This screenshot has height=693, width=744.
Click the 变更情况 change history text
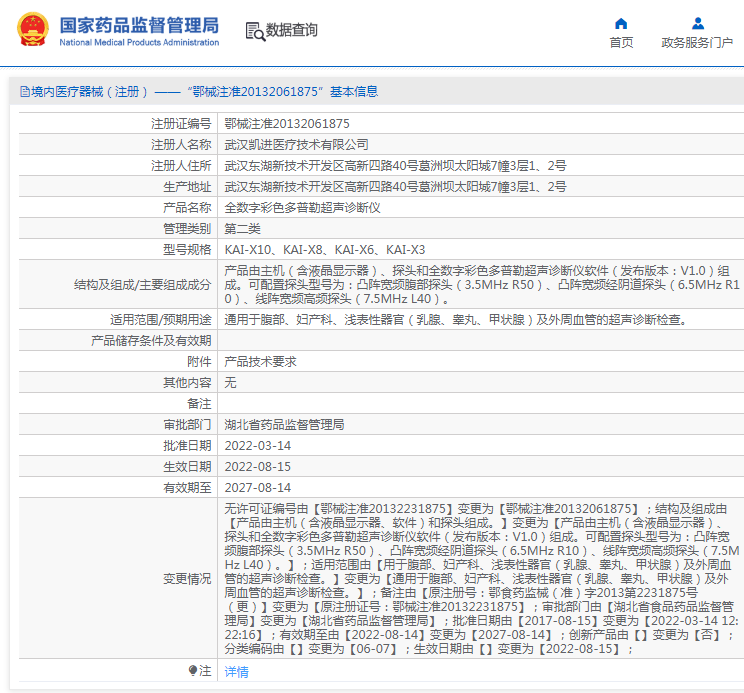482,579
